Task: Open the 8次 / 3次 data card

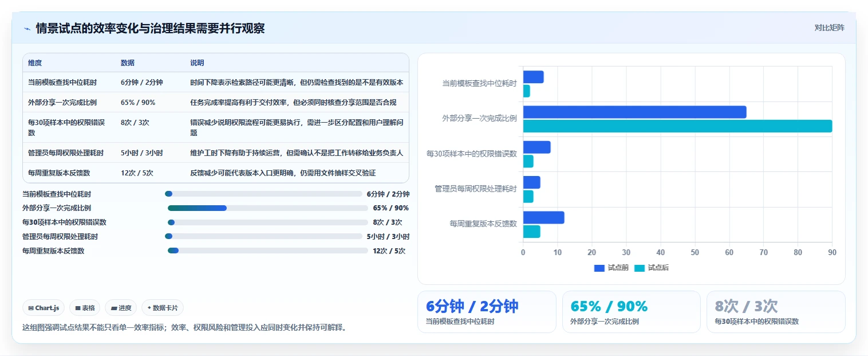Action: tap(776, 312)
